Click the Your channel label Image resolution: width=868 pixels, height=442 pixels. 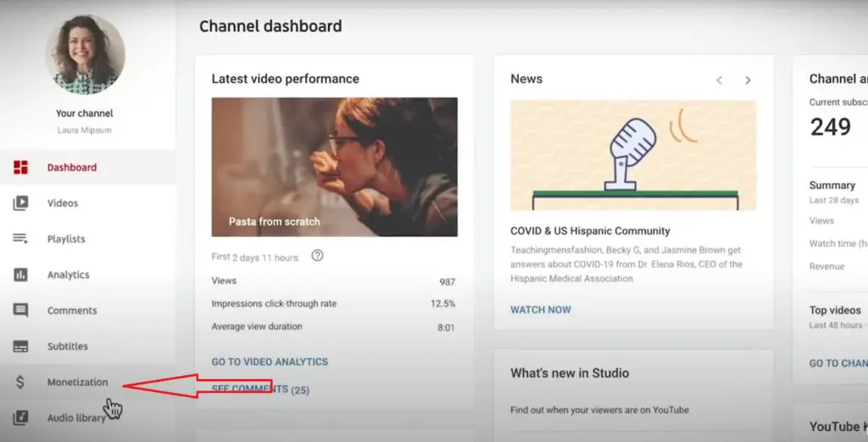tap(85, 113)
